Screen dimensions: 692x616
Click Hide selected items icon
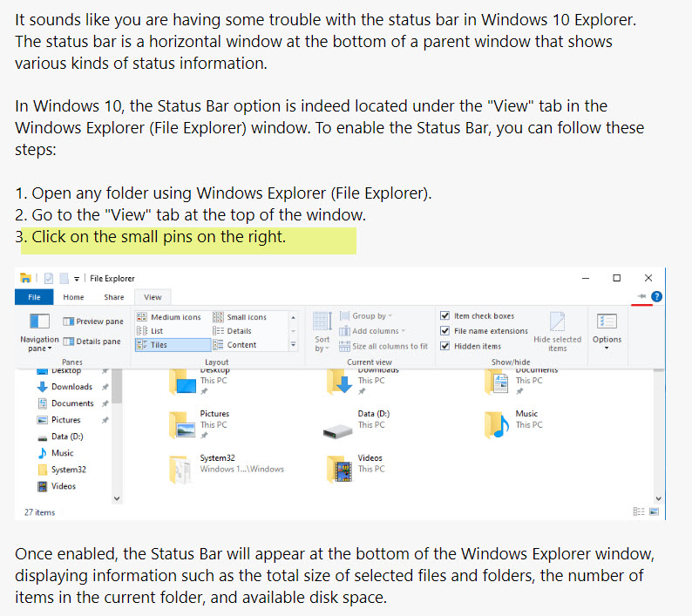coord(558,321)
